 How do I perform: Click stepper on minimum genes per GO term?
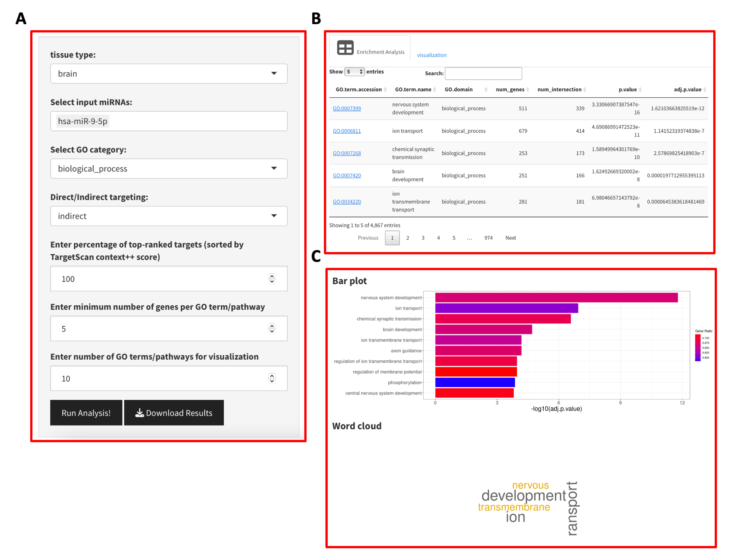pos(272,329)
